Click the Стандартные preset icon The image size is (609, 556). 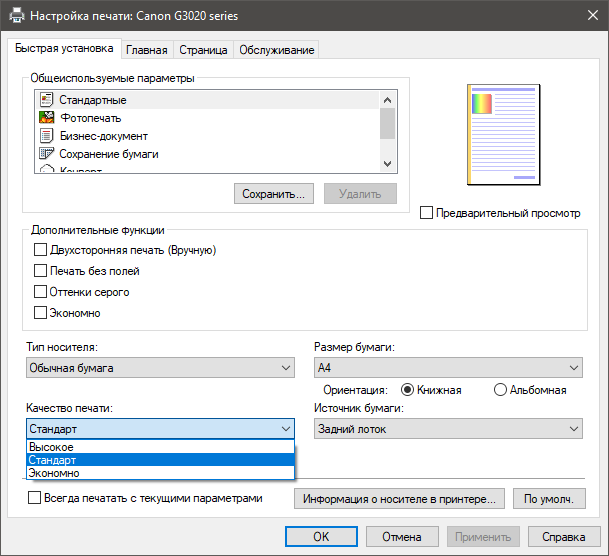pyautogui.click(x=47, y=100)
